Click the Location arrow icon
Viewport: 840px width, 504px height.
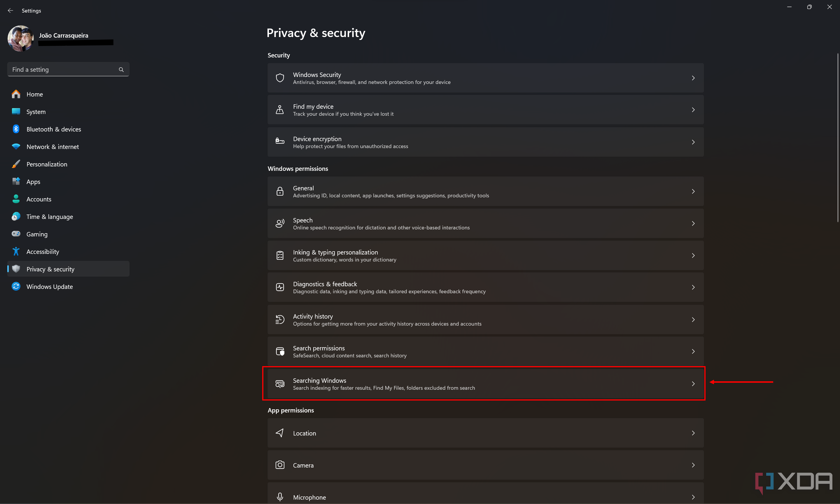click(280, 433)
